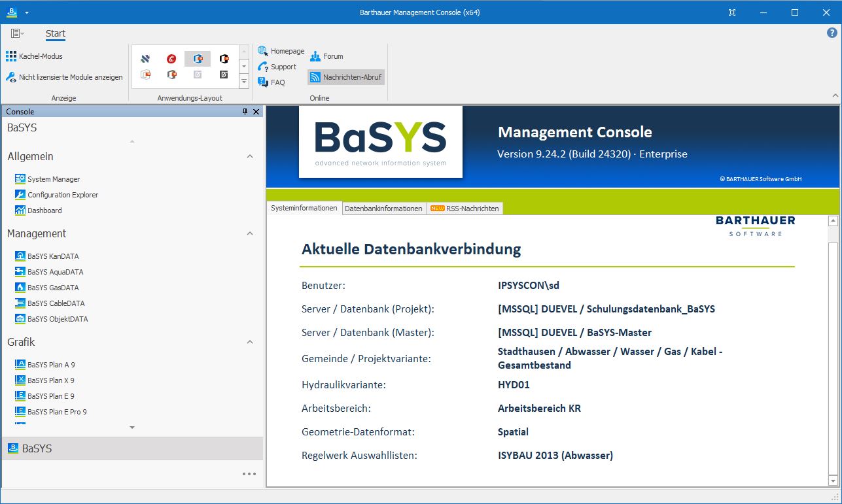This screenshot has height=504, width=842.
Task: Select the Systeminformationen tab
Action: [x=304, y=209]
